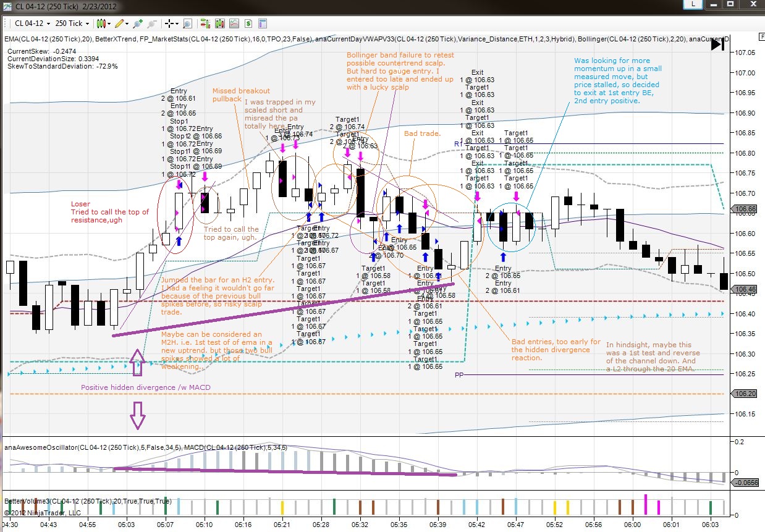This screenshot has width=765, height=532.
Task: Select the crosshair cursor icon
Action: tap(169, 23)
